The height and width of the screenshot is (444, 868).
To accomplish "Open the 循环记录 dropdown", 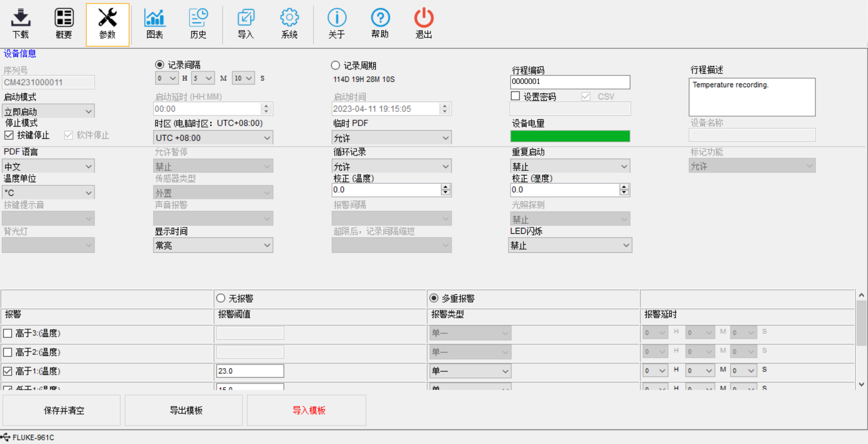I will click(x=392, y=166).
